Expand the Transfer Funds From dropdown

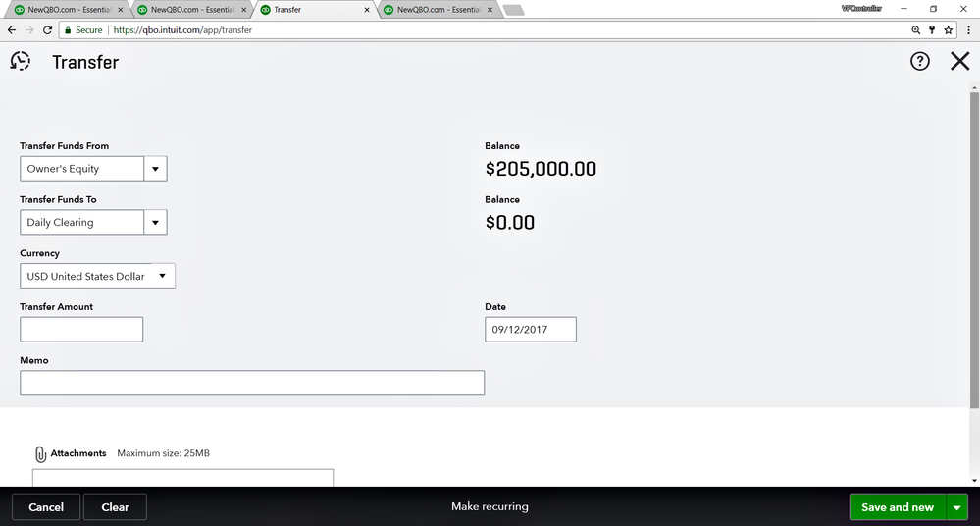tap(155, 169)
